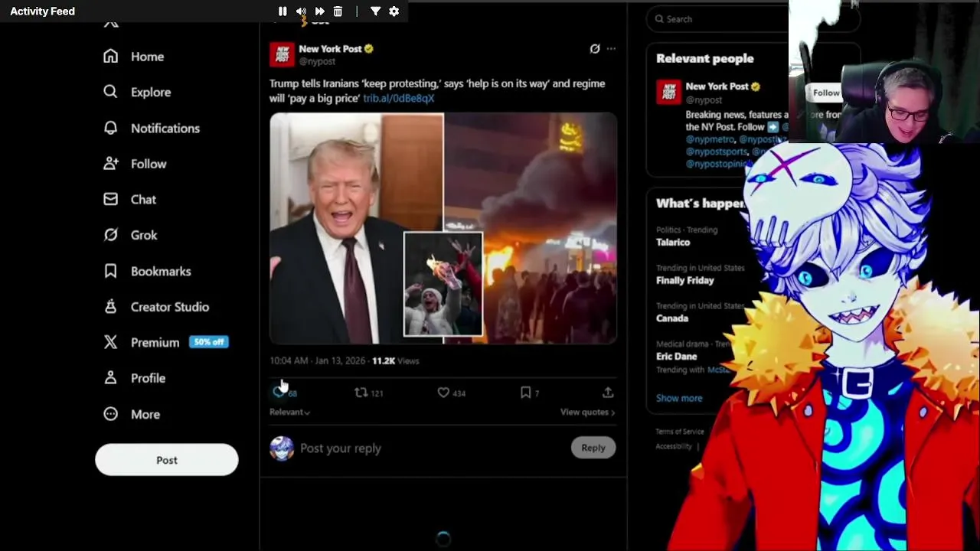Click the Notifications bell icon
This screenshot has height=551, width=980.
[111, 128]
